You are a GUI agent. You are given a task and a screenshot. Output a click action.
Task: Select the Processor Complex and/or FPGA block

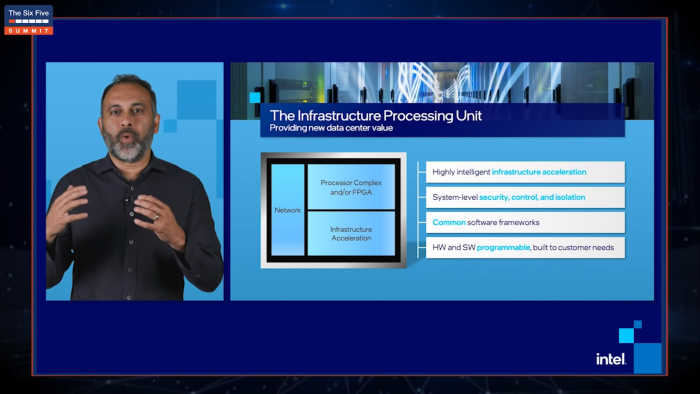click(351, 187)
